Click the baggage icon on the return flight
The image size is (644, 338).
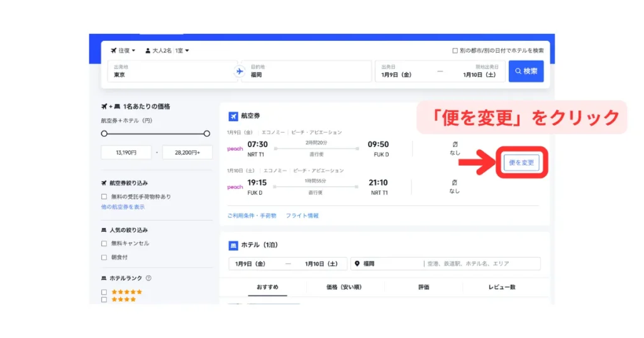click(454, 183)
